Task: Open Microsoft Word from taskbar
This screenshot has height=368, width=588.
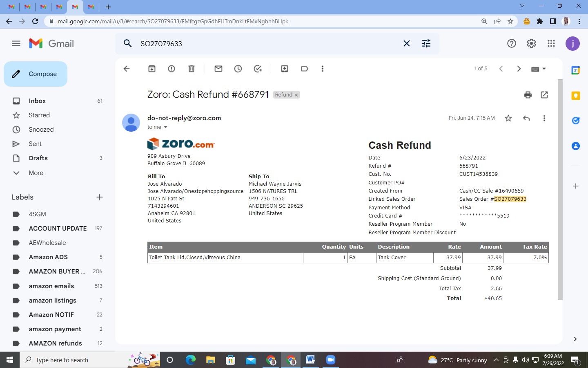Action: click(310, 360)
